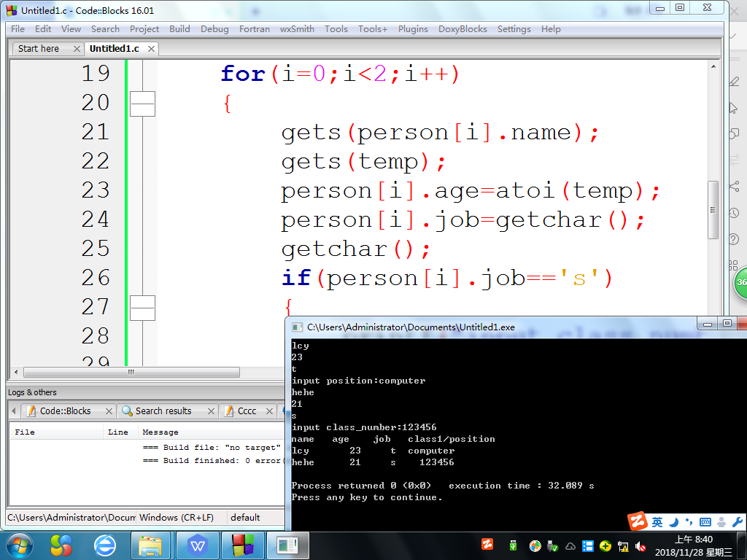Open the View menu
The height and width of the screenshot is (560, 747).
(71, 29)
